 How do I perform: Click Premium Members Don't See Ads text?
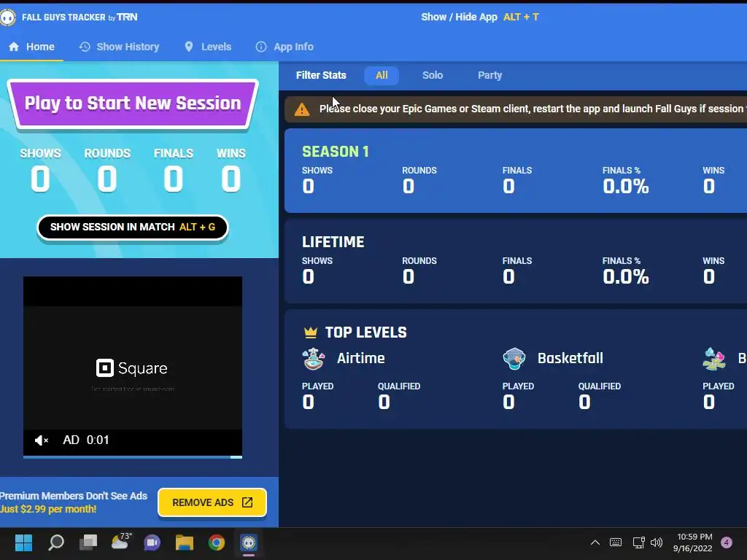[x=74, y=496]
